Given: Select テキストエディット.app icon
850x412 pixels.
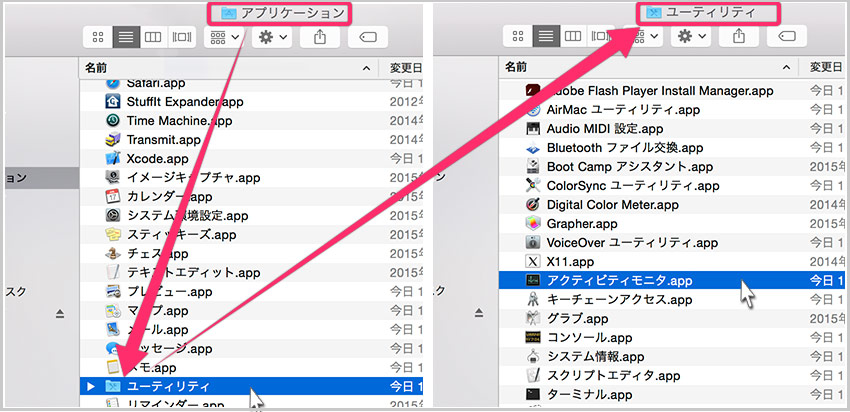Looking at the screenshot, I should click(x=112, y=272).
